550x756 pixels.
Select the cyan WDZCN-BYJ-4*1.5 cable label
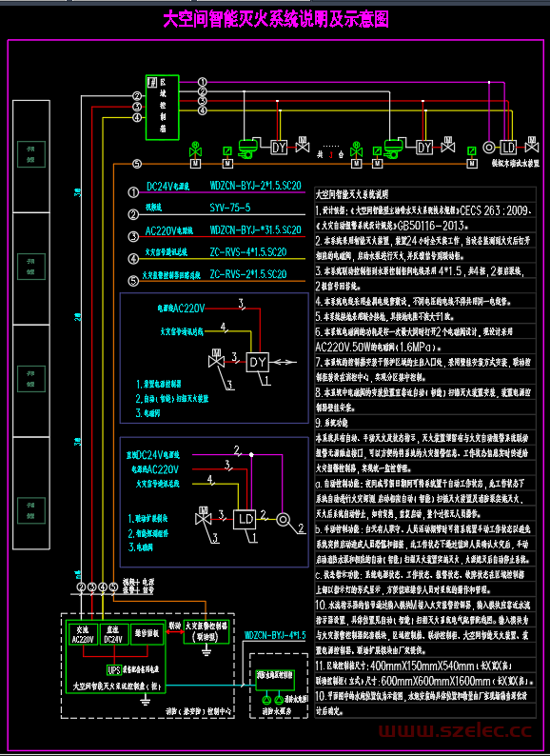coord(275,635)
